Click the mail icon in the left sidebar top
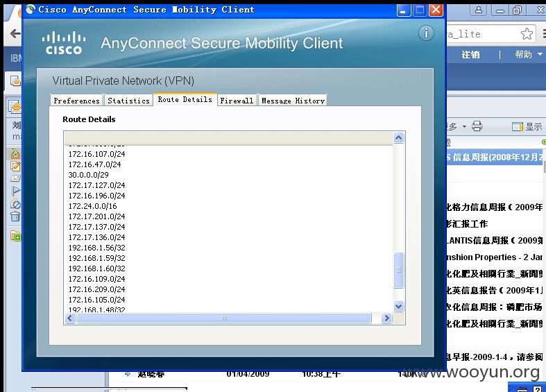Screen dimensions: 546x392 click(15, 81)
